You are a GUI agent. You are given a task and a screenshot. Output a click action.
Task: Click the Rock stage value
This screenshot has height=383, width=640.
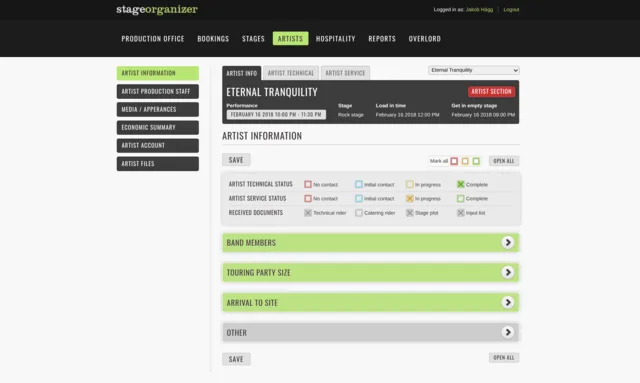click(x=351, y=115)
